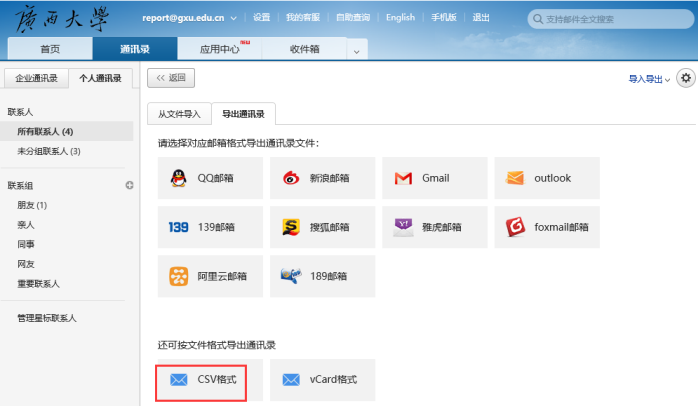Choose 新浪邮箱 export format

322,178
